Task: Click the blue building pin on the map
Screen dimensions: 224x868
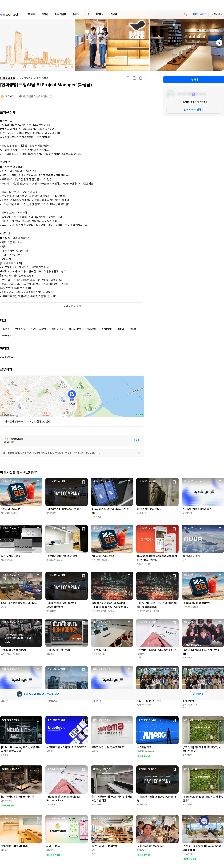Action: click(72, 394)
